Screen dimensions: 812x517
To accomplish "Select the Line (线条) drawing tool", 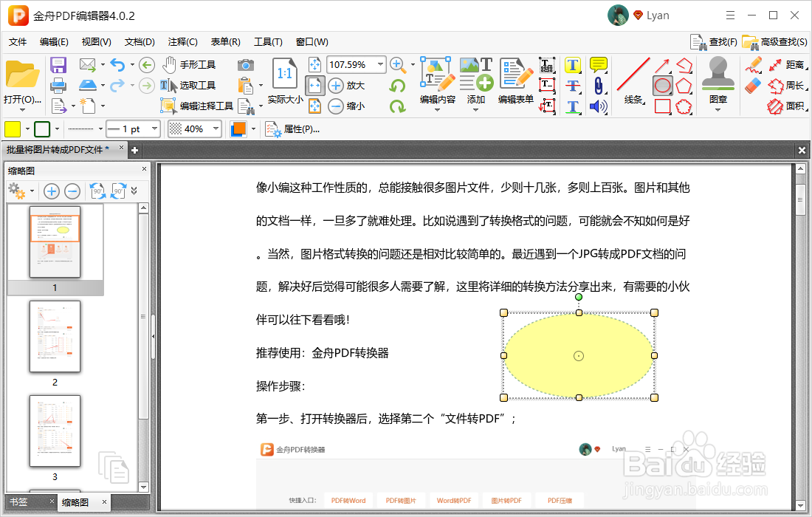I will 633,81.
